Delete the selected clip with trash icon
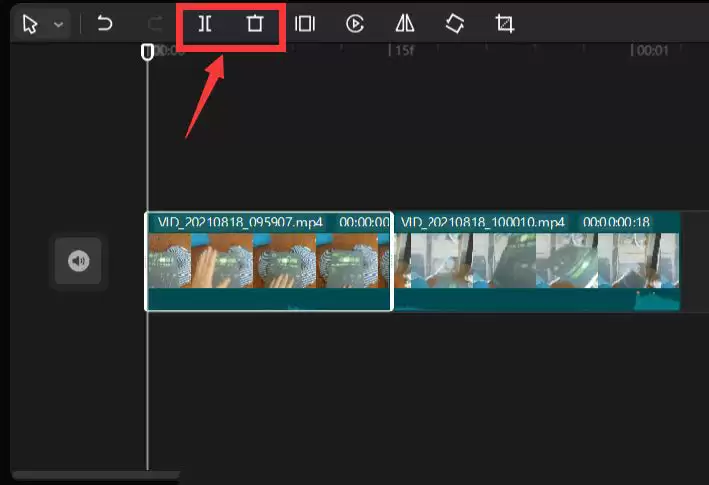This screenshot has width=709, height=485. click(255, 24)
